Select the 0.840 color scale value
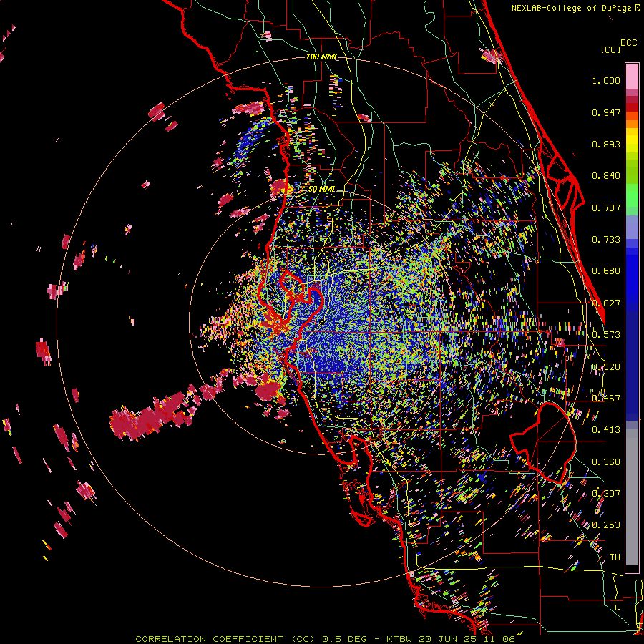Image resolution: width=644 pixels, height=644 pixels. pyautogui.click(x=606, y=176)
